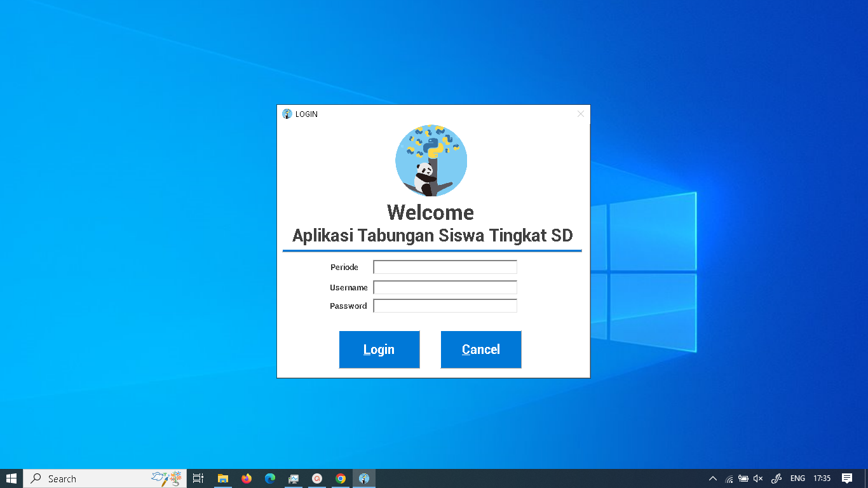Open Google Chrome from the taskbar

click(x=340, y=478)
